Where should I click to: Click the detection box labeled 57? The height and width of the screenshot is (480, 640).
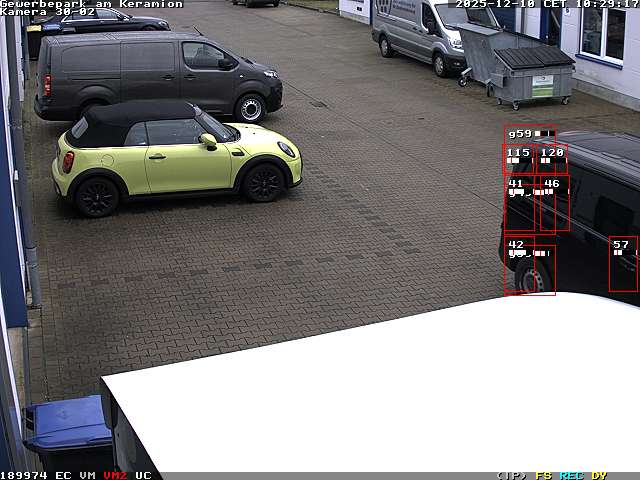(x=623, y=264)
